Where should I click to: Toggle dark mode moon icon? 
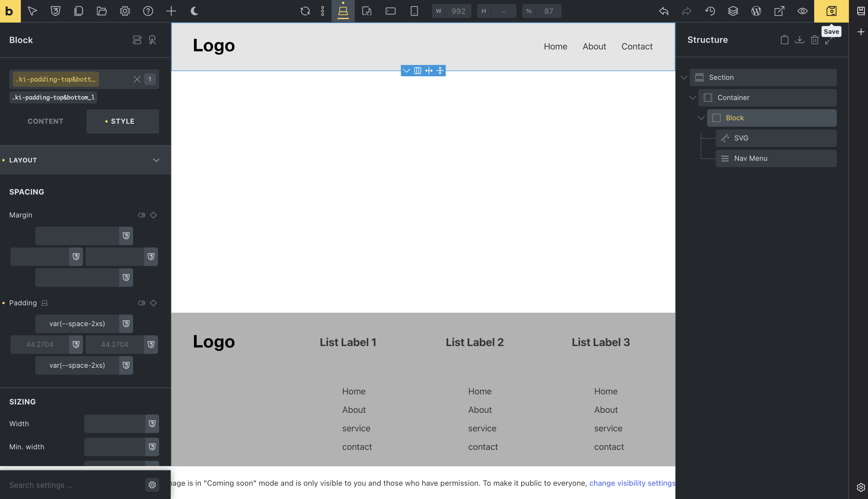(x=194, y=11)
